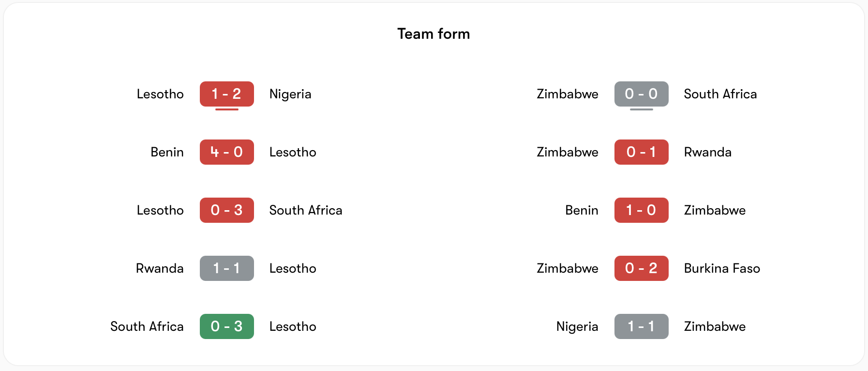Click Rwanda team name beside the 1 - 1 score
868x371 pixels.
[160, 268]
